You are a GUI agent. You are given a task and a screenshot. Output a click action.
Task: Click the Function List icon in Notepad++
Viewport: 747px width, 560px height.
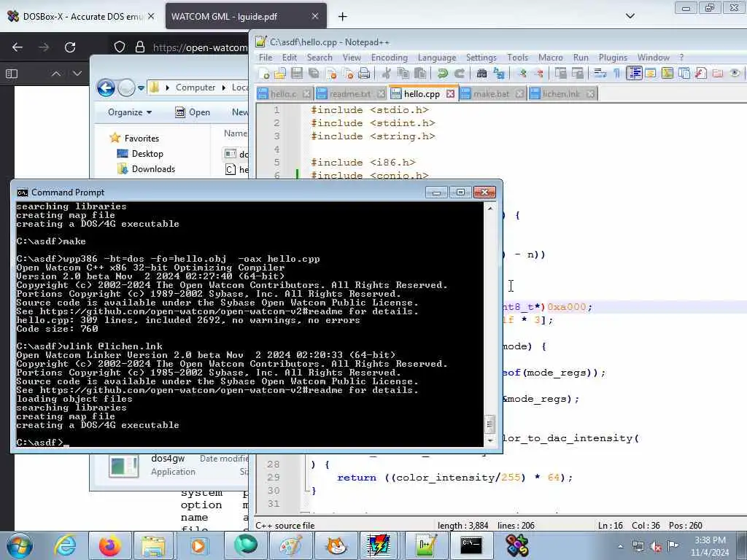[x=701, y=73]
